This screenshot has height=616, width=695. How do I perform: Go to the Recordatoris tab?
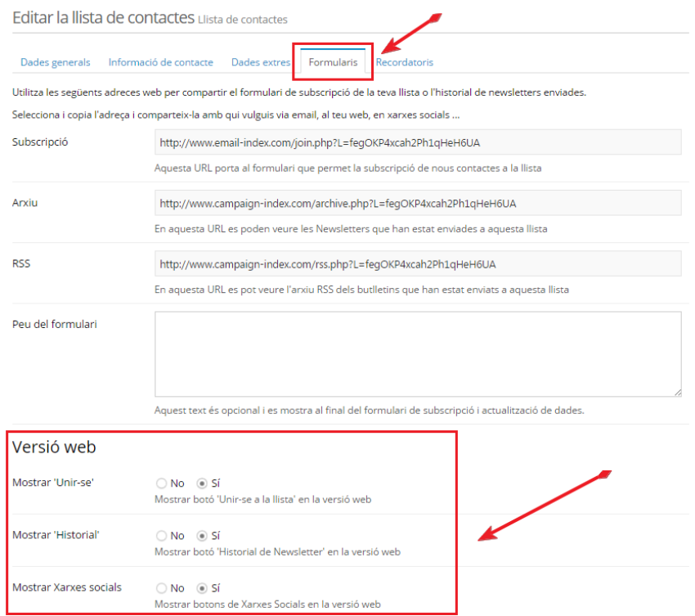click(404, 62)
